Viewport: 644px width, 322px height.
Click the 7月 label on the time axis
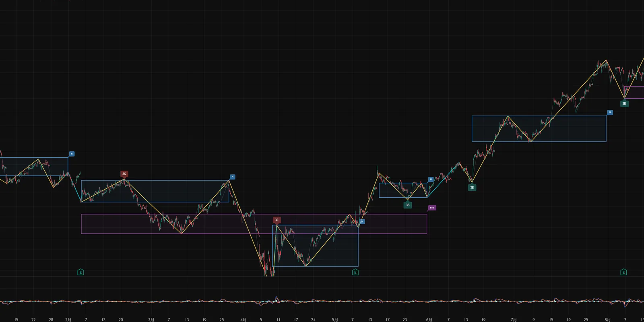tap(514, 320)
